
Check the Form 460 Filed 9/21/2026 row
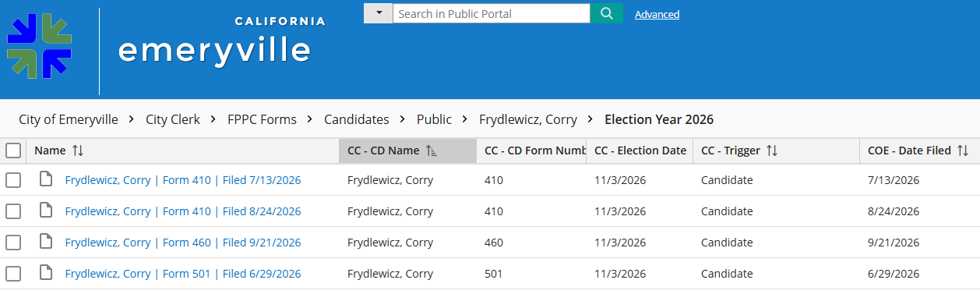pos(13,243)
